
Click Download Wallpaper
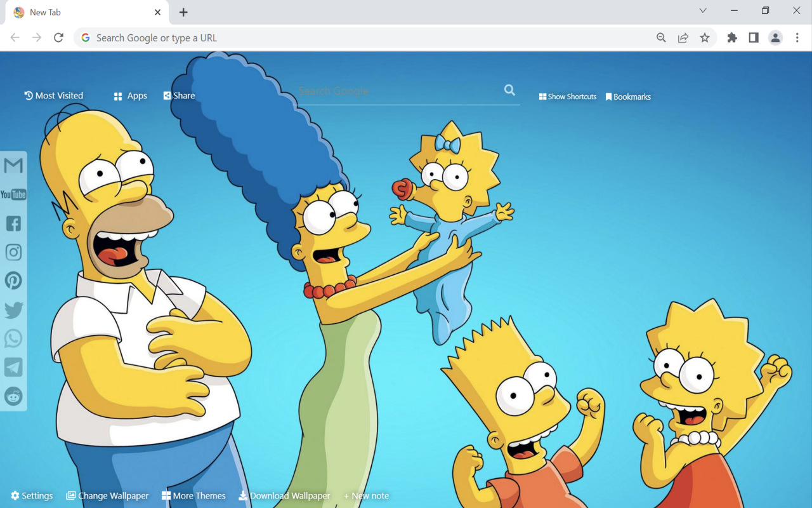(x=284, y=496)
